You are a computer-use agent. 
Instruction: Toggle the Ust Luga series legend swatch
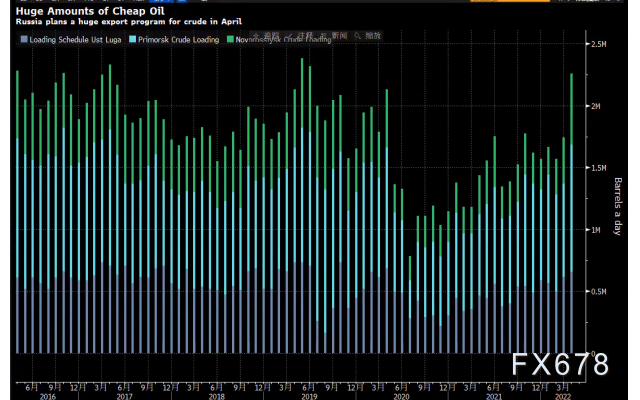pos(24,39)
